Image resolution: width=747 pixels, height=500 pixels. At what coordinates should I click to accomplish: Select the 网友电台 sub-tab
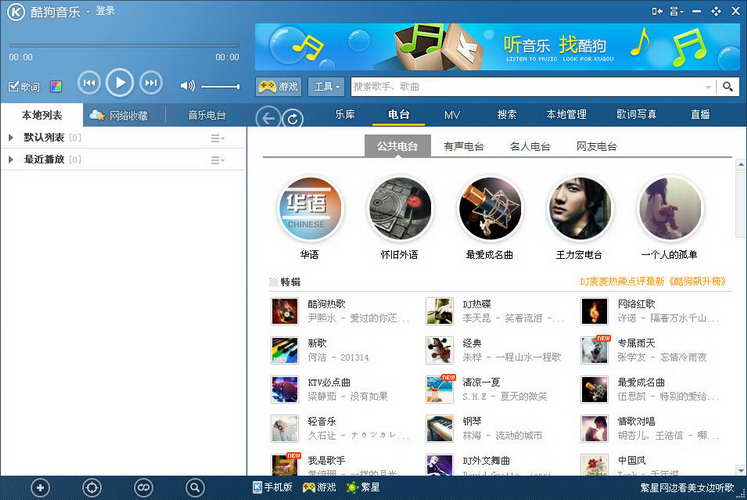596,146
